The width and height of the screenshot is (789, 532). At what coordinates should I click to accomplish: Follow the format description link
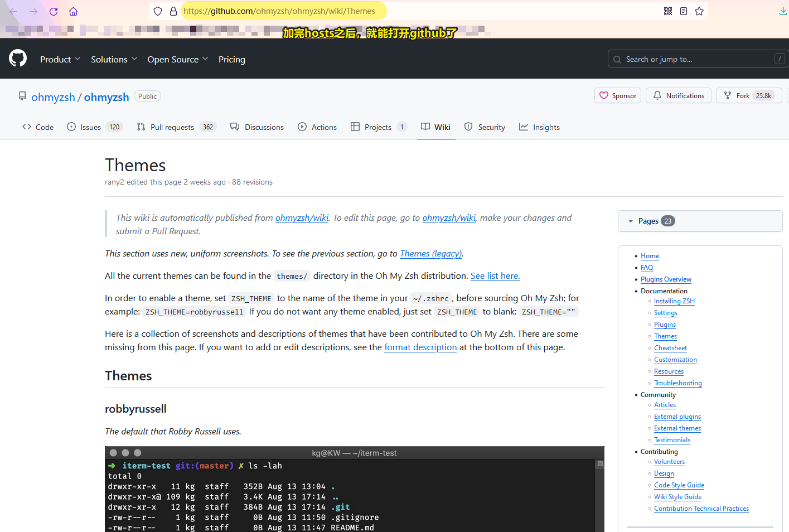click(x=420, y=347)
